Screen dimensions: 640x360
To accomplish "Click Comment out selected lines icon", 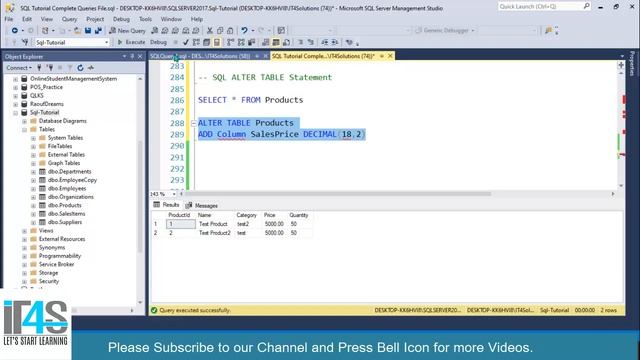I will click(x=301, y=42).
